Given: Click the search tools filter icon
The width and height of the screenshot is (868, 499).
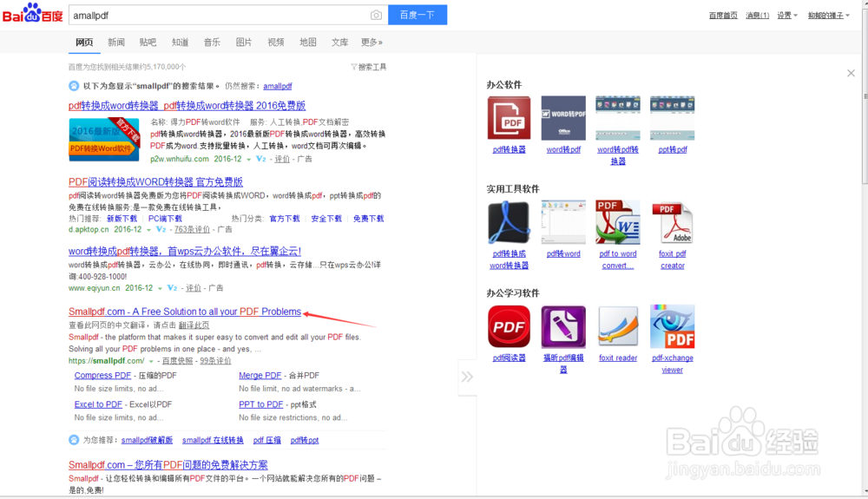Looking at the screenshot, I should point(353,67).
